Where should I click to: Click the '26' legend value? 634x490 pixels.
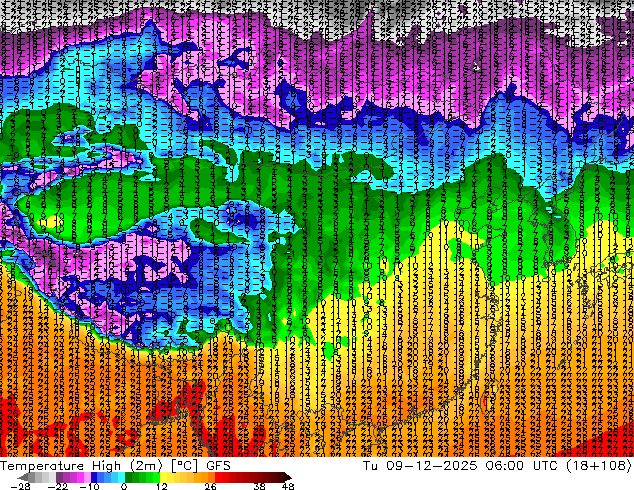(x=210, y=486)
